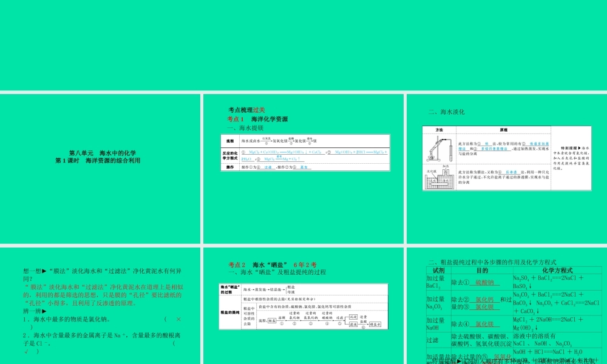Click the subtitle 第1课时 海洋资源的综合利用
The width and height of the screenshot is (607, 364).
(x=98, y=161)
